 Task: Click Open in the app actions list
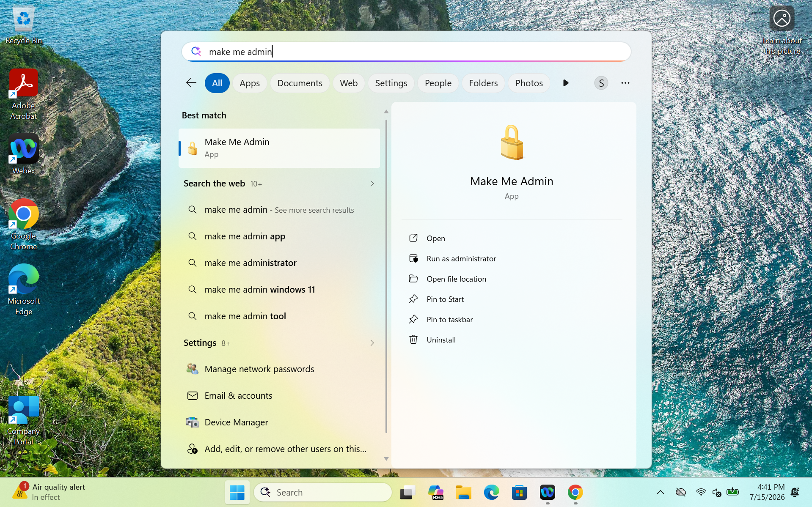point(512,238)
